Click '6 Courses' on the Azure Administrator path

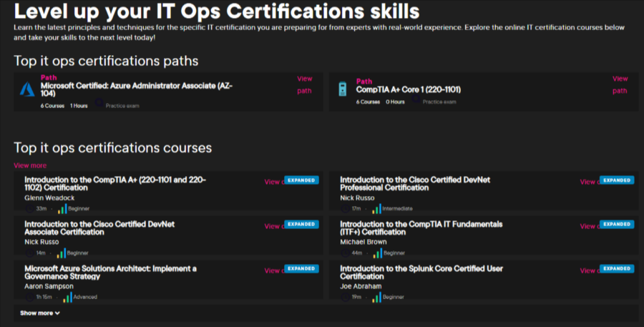(52, 106)
